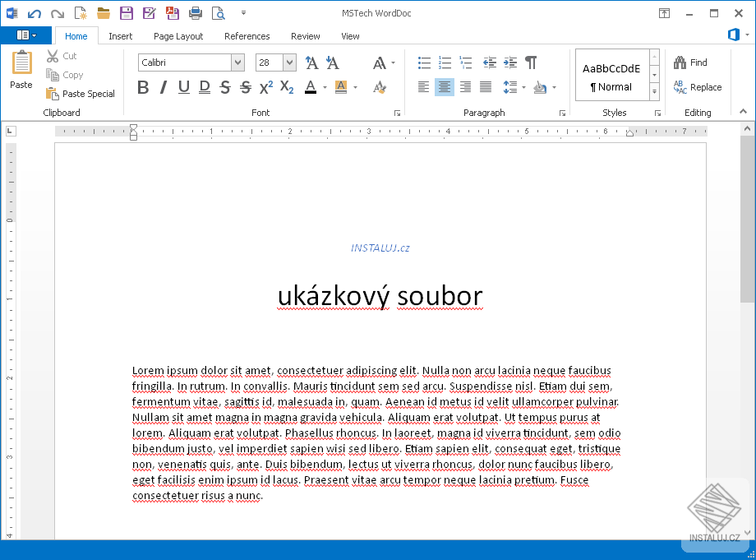The width and height of the screenshot is (756, 560).
Task: Expand the Styles gallery more arrow
Action: [654, 91]
